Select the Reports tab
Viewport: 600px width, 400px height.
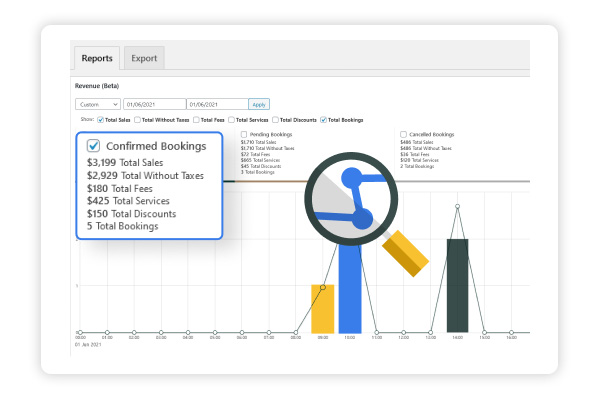point(96,58)
